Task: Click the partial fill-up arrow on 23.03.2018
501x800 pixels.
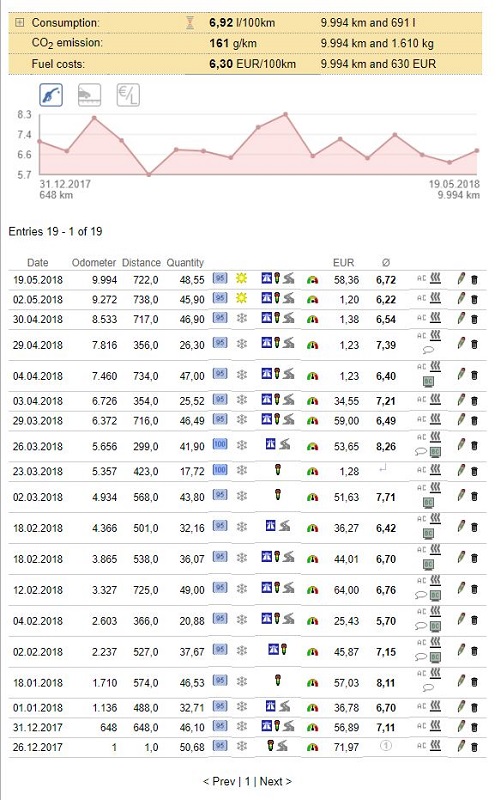Action: click(383, 467)
